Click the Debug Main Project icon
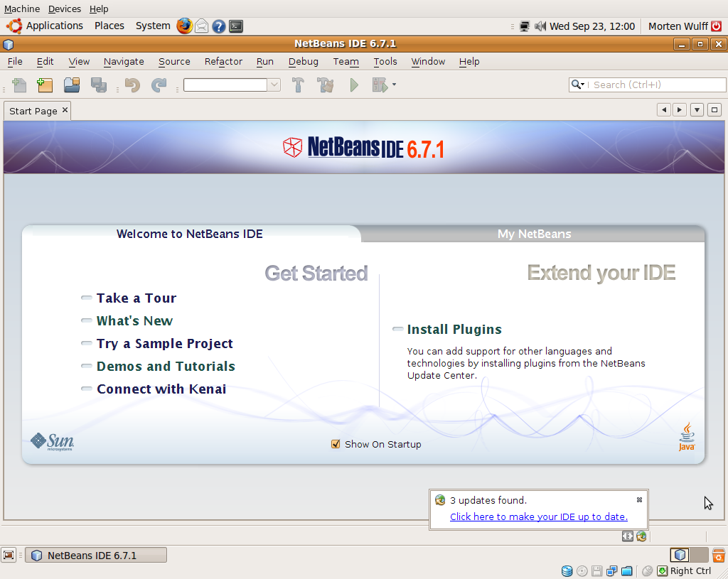The image size is (728, 579). pyautogui.click(x=380, y=85)
